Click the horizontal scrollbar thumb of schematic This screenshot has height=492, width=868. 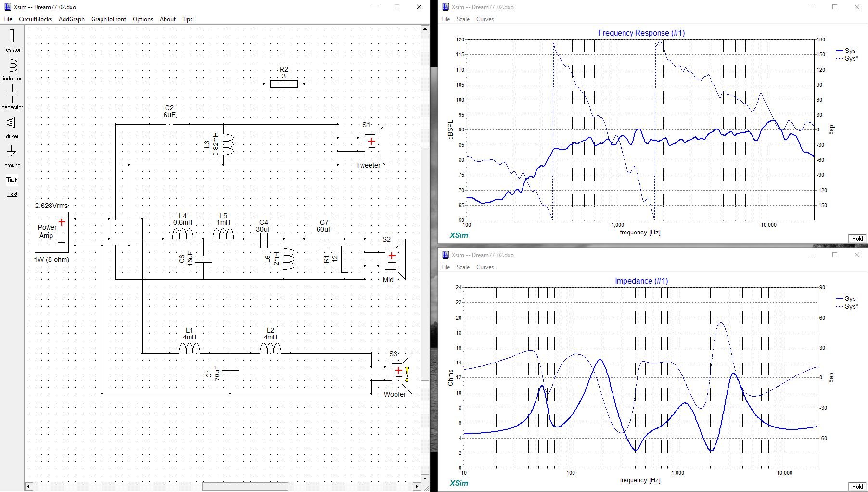click(x=245, y=486)
